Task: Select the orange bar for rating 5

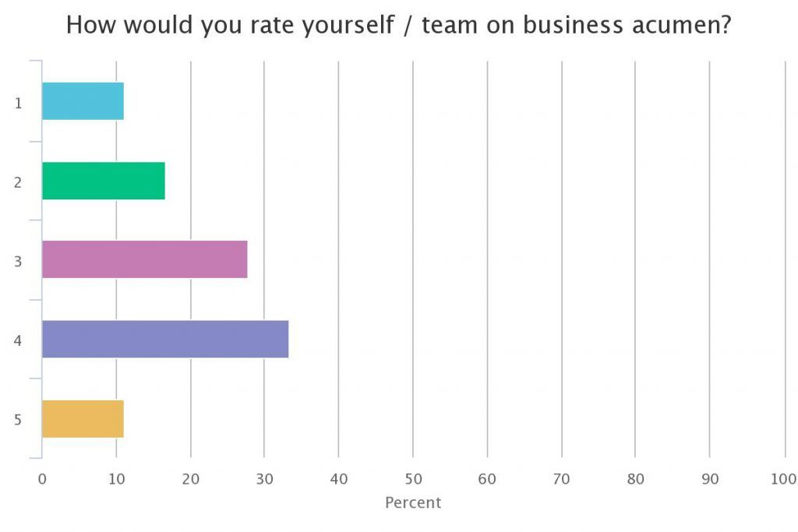Action: pos(83,418)
